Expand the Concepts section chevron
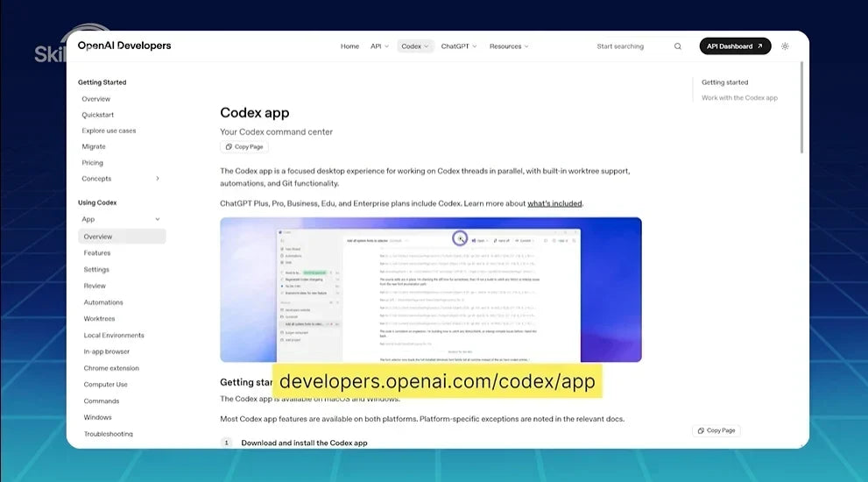 [x=157, y=179]
